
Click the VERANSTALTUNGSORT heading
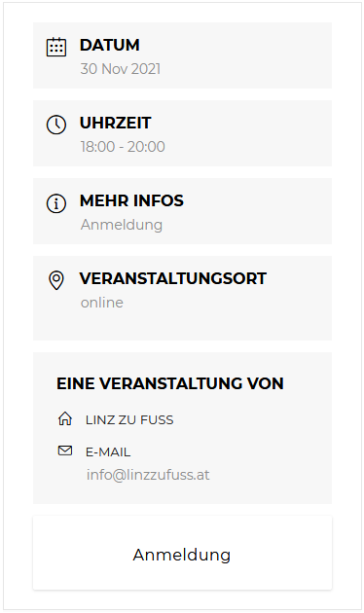pyautogui.click(x=173, y=278)
